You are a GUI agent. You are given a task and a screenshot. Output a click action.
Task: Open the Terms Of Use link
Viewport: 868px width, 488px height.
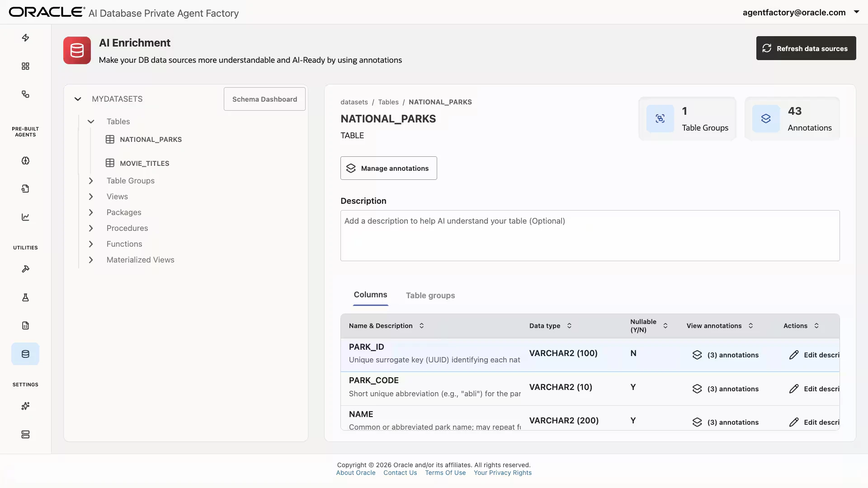click(x=445, y=473)
